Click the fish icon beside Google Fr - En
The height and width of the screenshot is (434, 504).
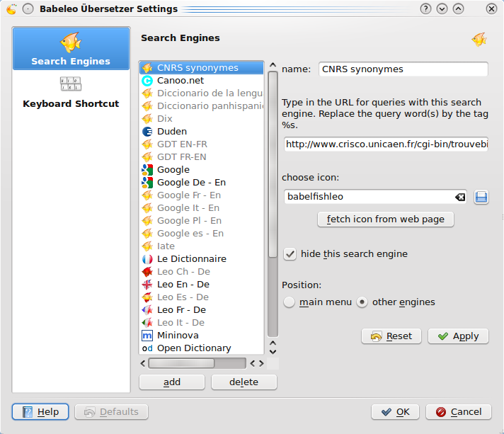(x=147, y=195)
